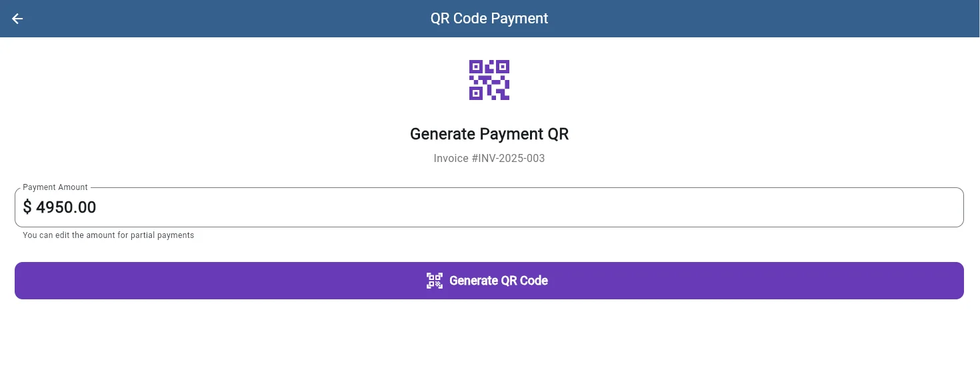The image size is (980, 390).
Task: Click the Generate QR Code label text
Action: (x=499, y=281)
